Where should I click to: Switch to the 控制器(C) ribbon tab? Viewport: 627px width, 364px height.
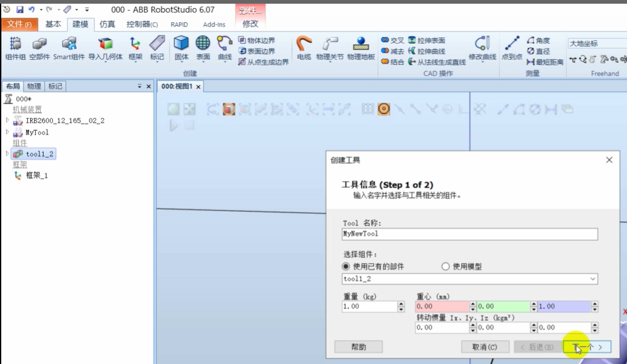click(142, 25)
